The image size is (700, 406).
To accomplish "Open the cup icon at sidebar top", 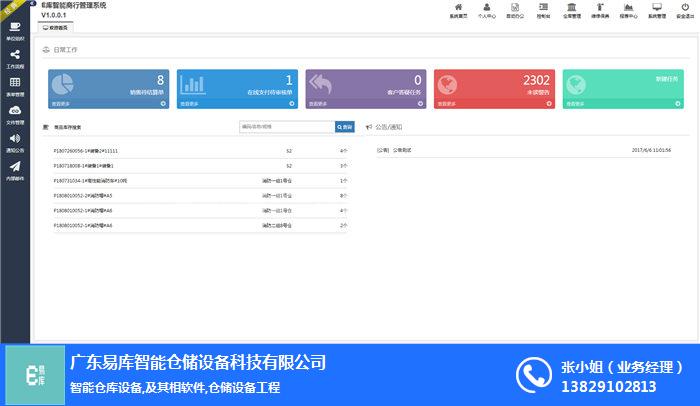I will [15, 27].
